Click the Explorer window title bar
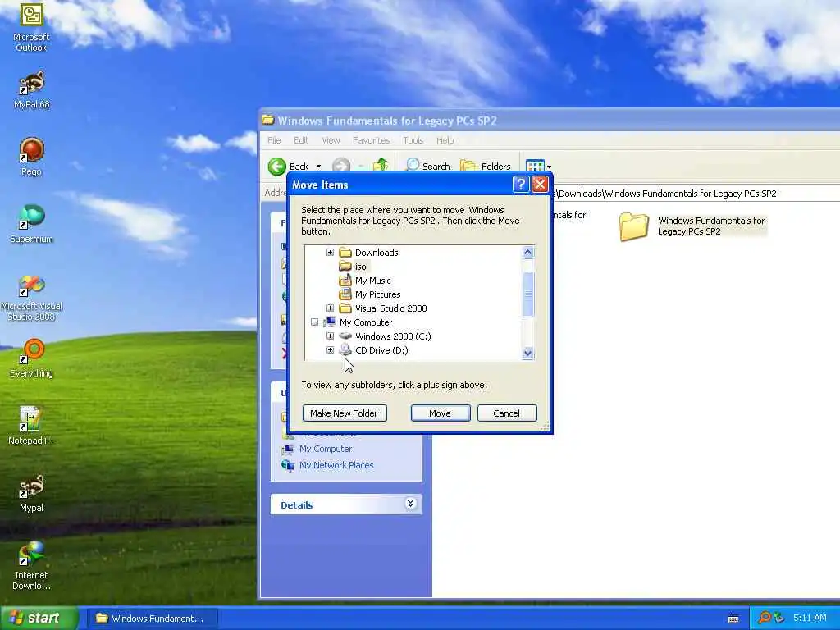 (x=549, y=121)
